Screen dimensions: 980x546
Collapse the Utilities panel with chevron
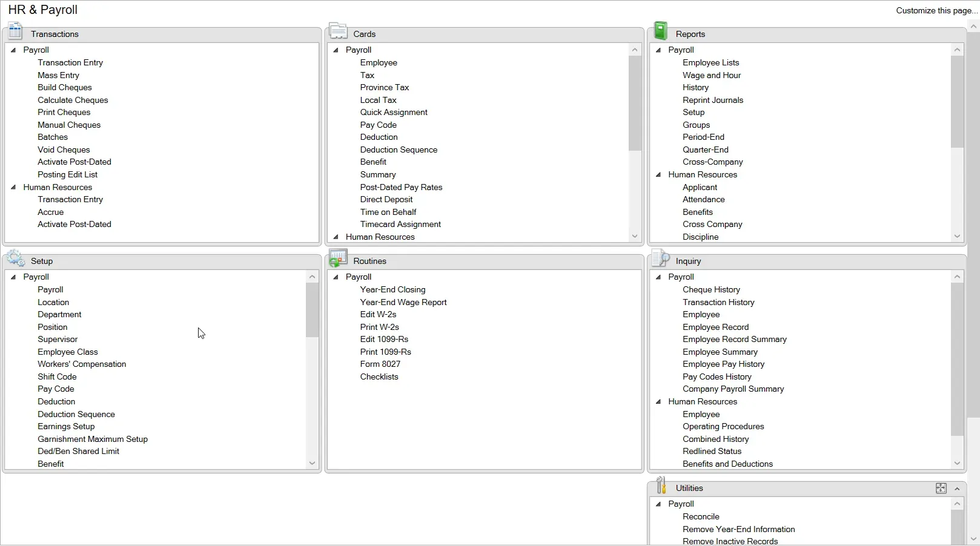click(x=957, y=488)
